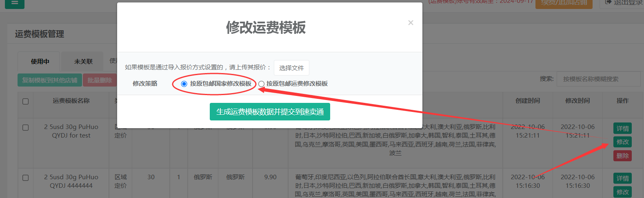The image size is (644, 198).
Task: Click the 运费模板管理 heading
Action: [x=40, y=34]
